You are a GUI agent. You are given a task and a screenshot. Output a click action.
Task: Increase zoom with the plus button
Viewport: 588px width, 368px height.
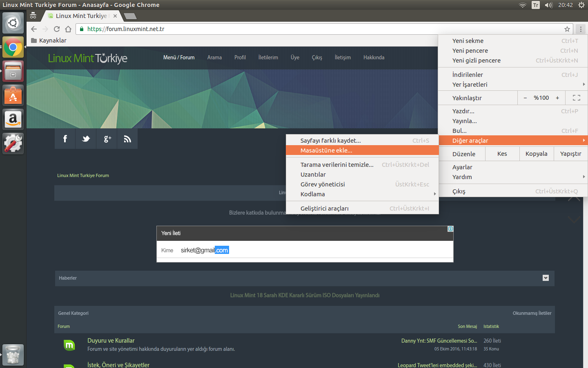click(x=557, y=98)
